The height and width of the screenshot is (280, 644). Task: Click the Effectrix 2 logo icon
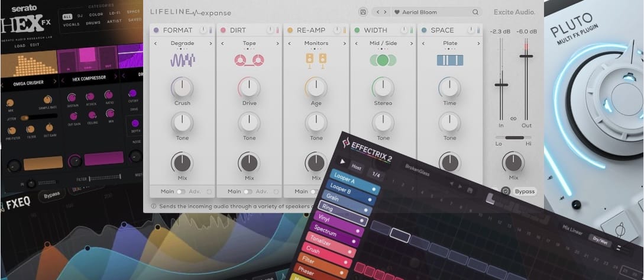(x=346, y=143)
